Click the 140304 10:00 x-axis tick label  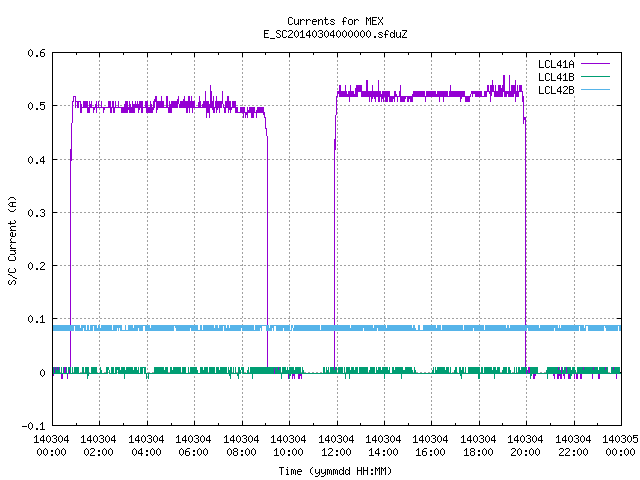tap(288, 446)
